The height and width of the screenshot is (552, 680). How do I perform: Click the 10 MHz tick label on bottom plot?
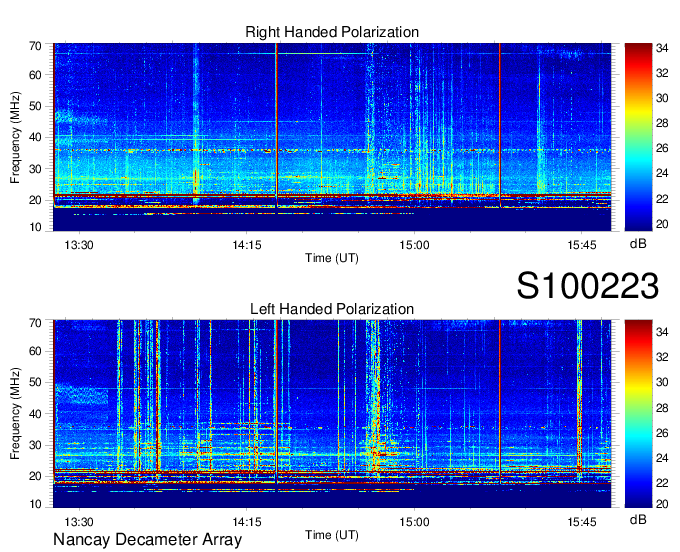(35, 504)
